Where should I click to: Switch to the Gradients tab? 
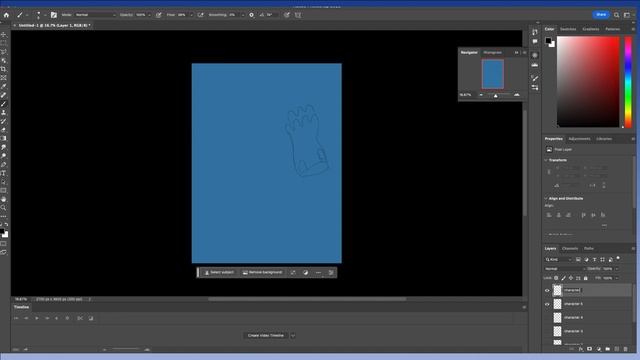pos(591,29)
